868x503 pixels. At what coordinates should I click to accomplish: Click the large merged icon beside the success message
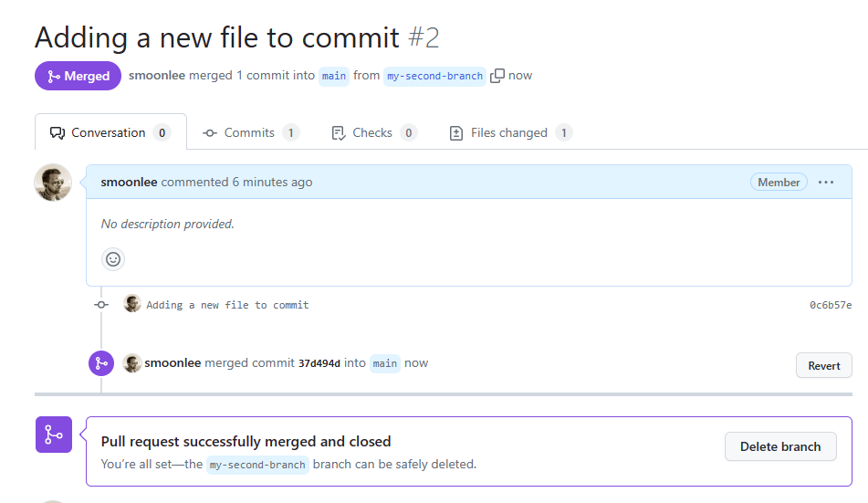54,435
